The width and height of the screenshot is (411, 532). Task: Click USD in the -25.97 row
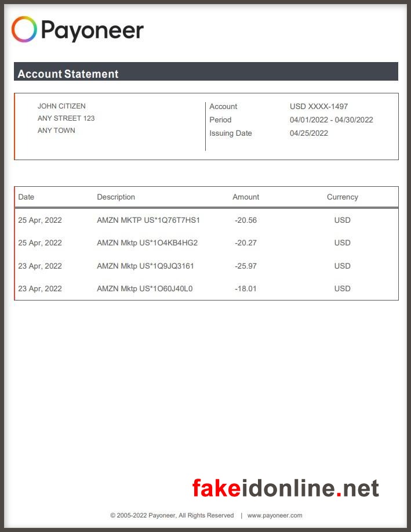click(343, 266)
